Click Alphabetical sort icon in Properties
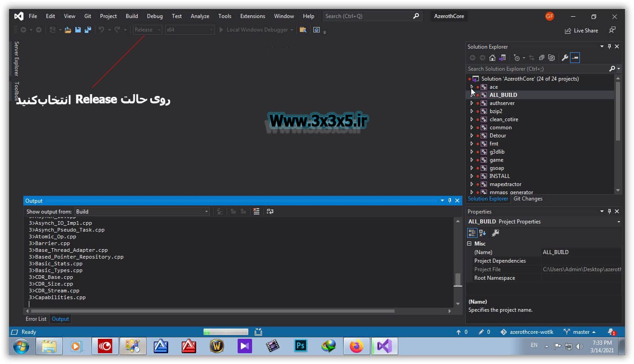Image resolution: width=634 pixels, height=364 pixels. [482, 232]
